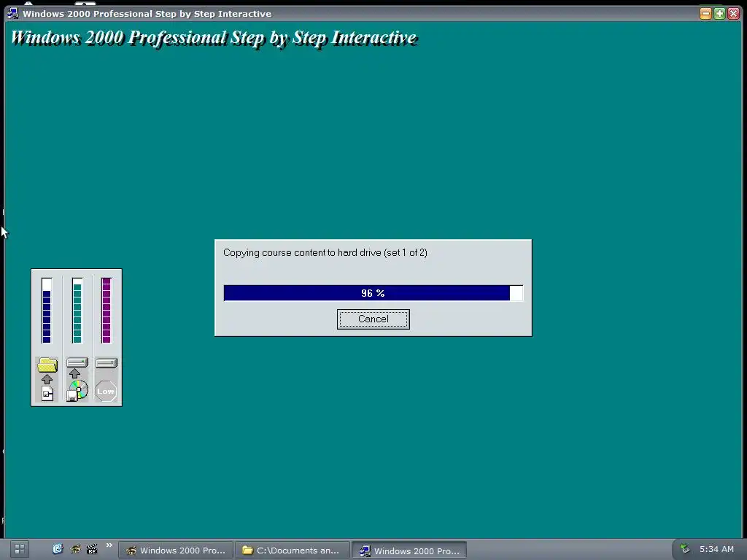Click the 96 % copy progress bar
Image resolution: width=747 pixels, height=560 pixels.
pos(373,293)
